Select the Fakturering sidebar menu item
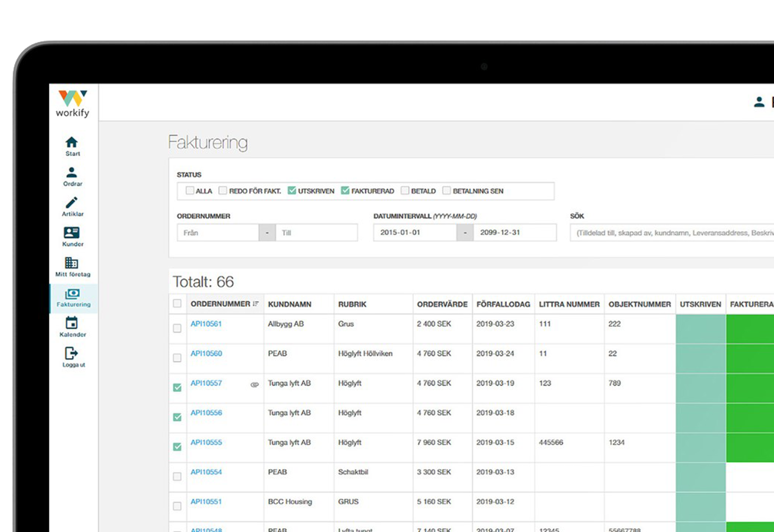 pos(73,298)
